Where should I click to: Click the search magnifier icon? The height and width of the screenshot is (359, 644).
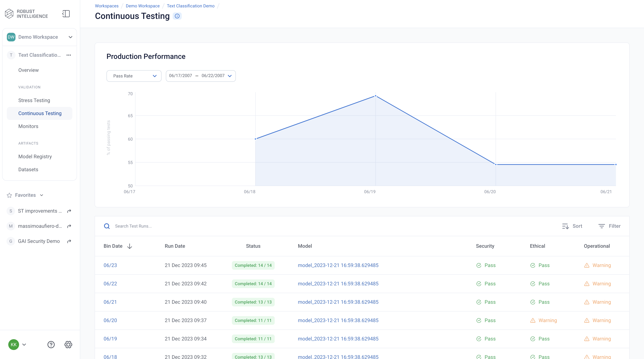[107, 226]
